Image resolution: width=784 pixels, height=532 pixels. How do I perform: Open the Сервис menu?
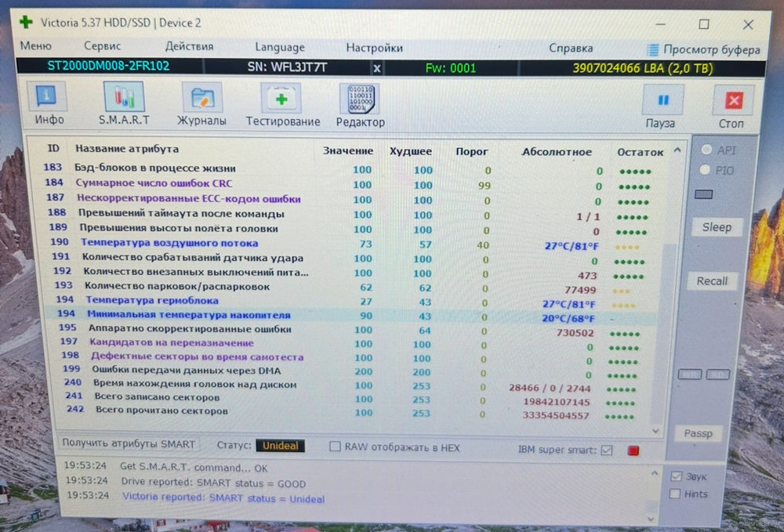pyautogui.click(x=103, y=46)
